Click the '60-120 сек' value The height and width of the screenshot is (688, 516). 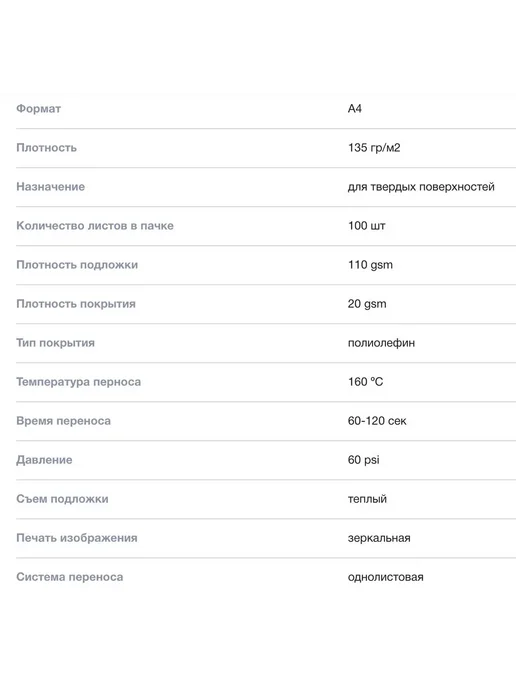tap(377, 421)
